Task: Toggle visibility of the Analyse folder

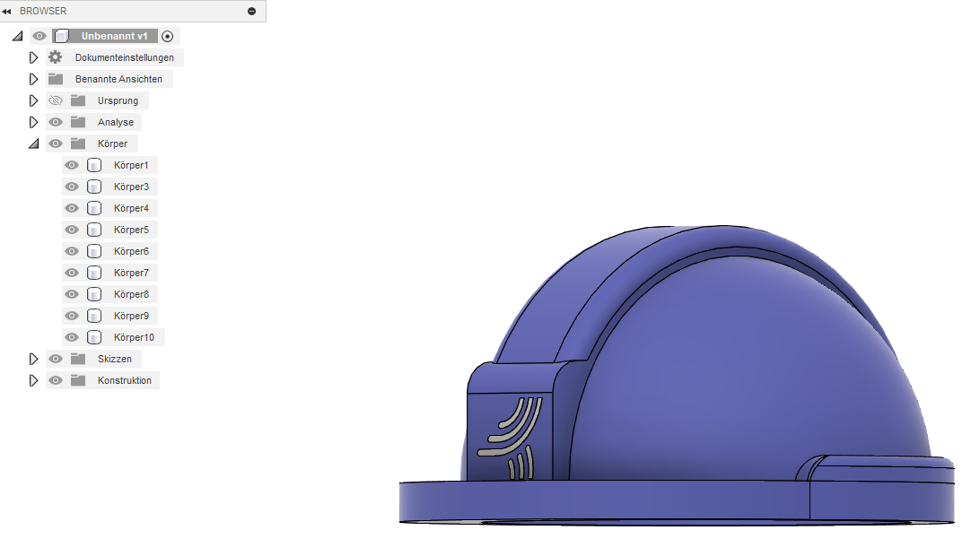Action: pyautogui.click(x=56, y=122)
